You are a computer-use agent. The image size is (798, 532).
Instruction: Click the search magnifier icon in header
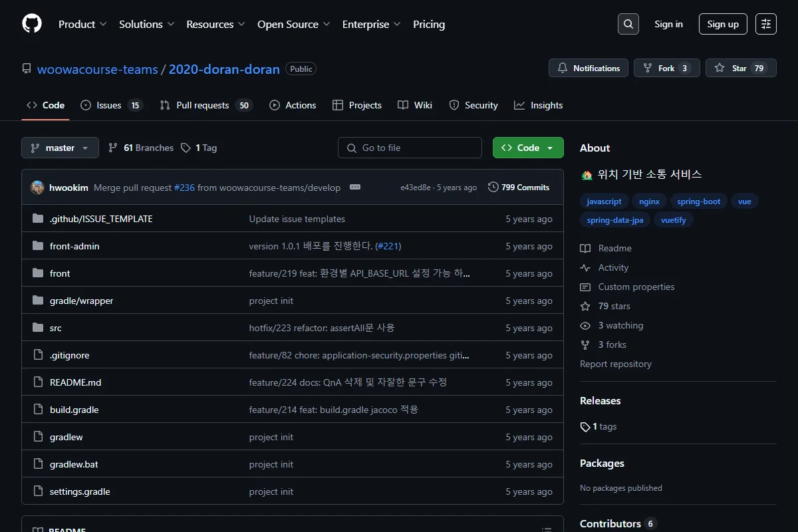pos(628,24)
